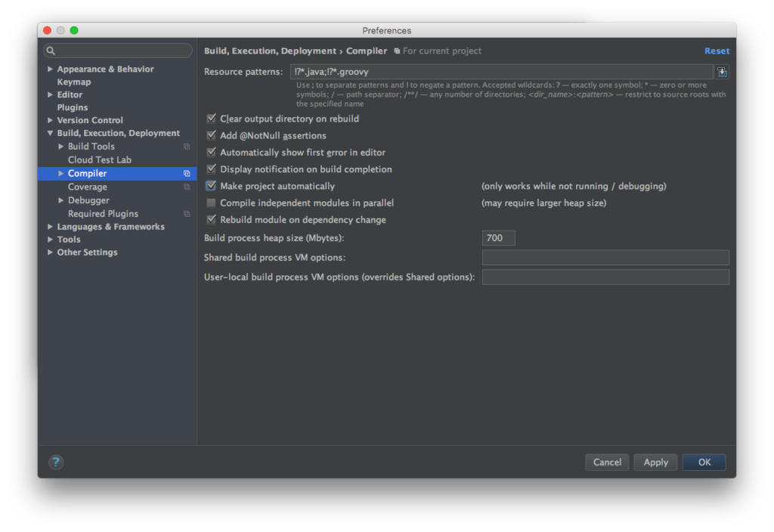Screen dimensions: 774x532
Task: Uncheck Clear output directory on rebuild
Action: 212,119
